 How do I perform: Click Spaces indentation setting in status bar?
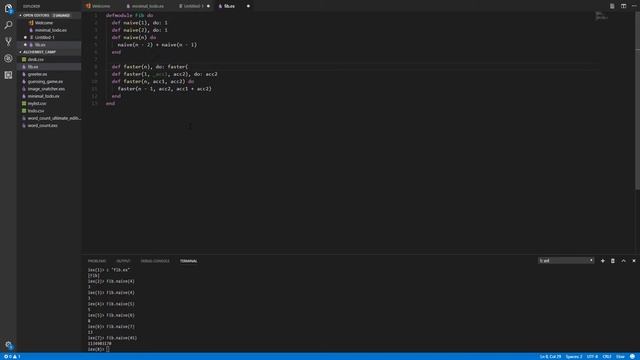click(574, 357)
